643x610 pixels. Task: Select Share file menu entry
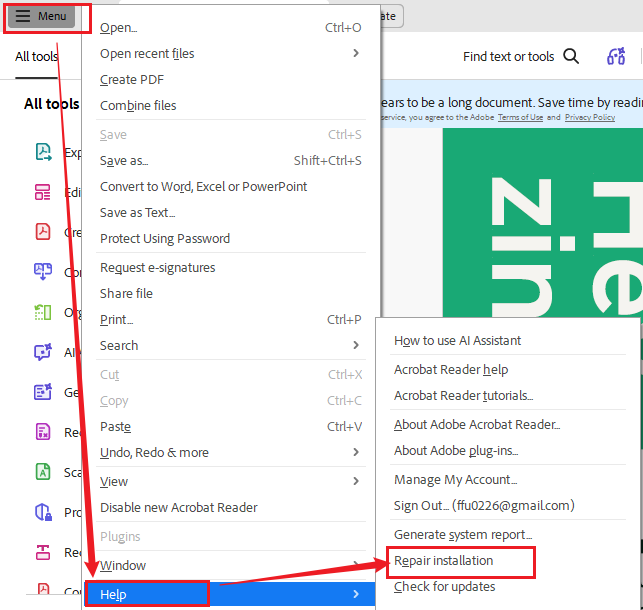pyautogui.click(x=230, y=293)
